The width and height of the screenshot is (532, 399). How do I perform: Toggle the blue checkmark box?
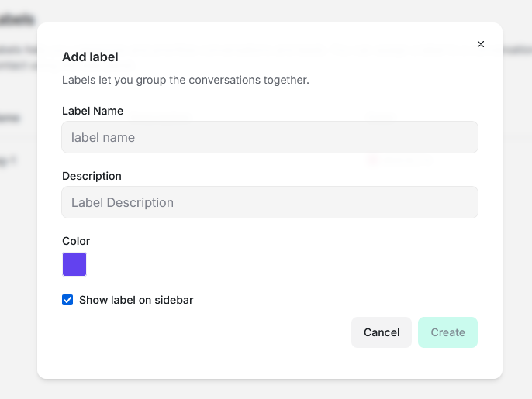pos(67,300)
